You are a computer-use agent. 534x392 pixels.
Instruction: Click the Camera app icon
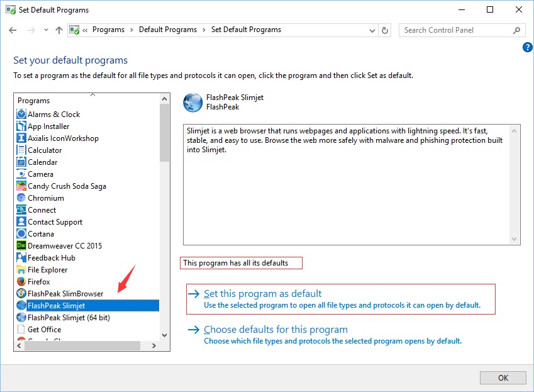click(x=21, y=174)
